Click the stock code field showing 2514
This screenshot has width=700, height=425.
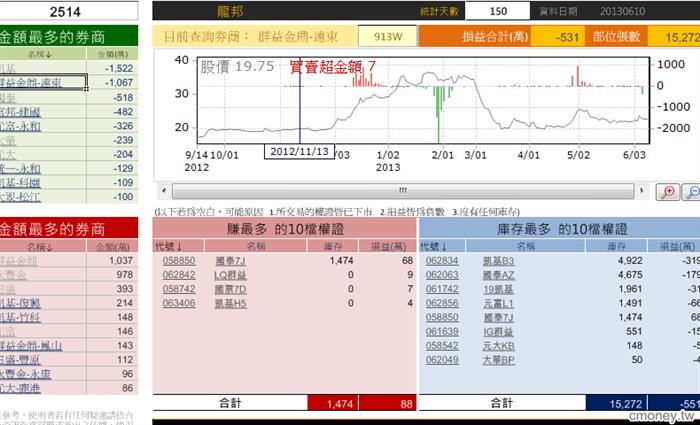(67, 11)
